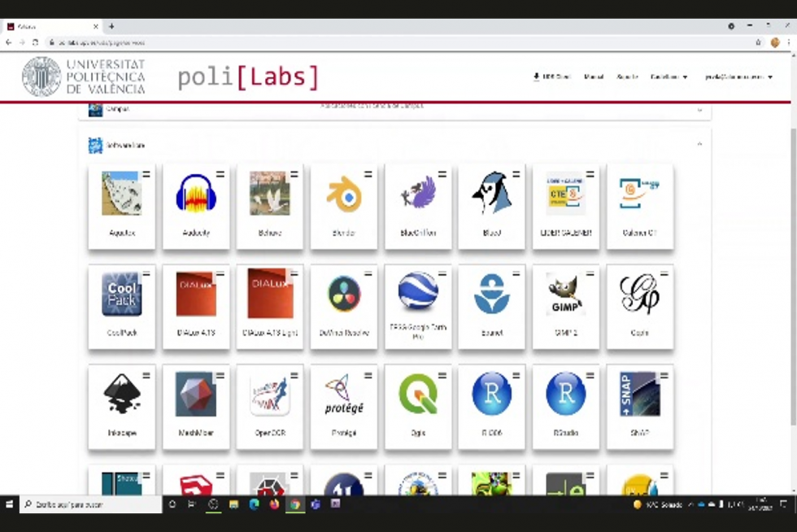Screen dimensions: 797x532
Task: Launch the tile with the Gφ script logo
Action: tap(640, 307)
